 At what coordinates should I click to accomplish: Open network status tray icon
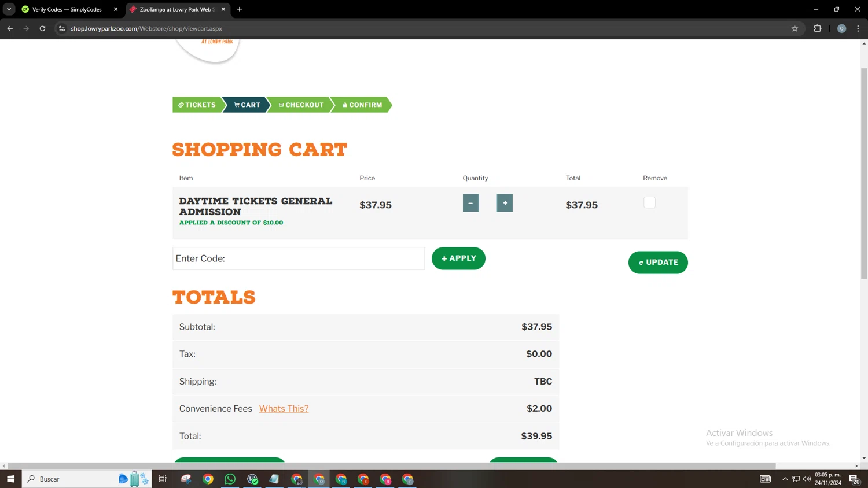[796, 479]
